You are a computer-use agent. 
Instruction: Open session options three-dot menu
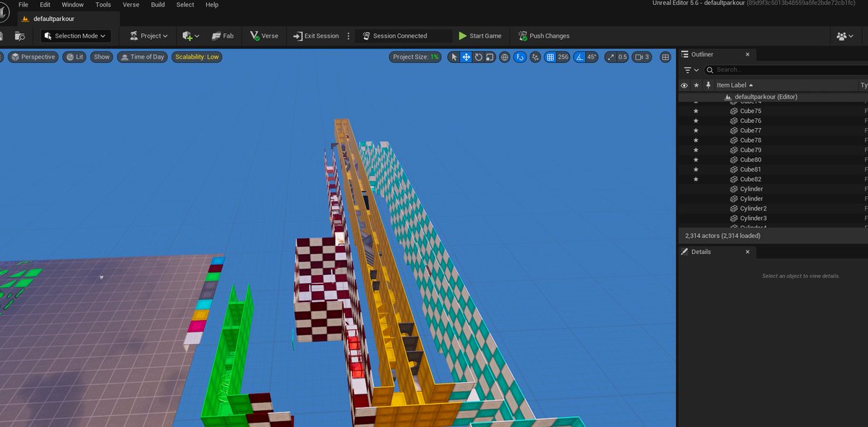(349, 35)
